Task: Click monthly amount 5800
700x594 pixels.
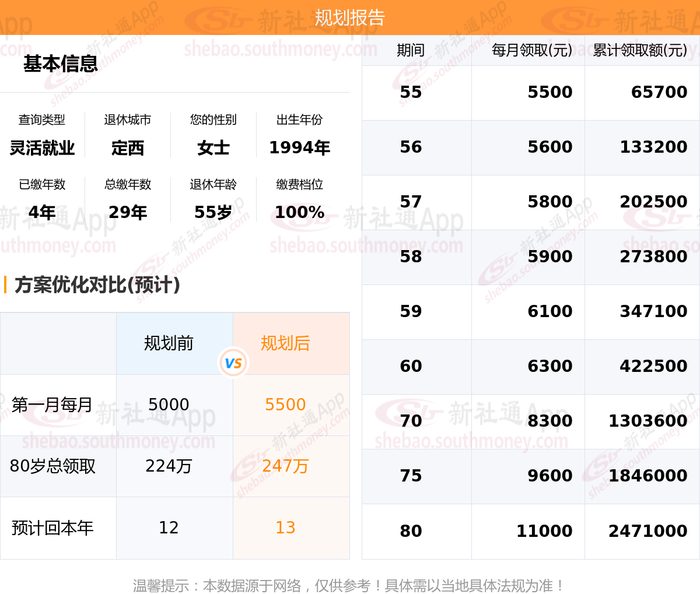Action: [x=550, y=202]
